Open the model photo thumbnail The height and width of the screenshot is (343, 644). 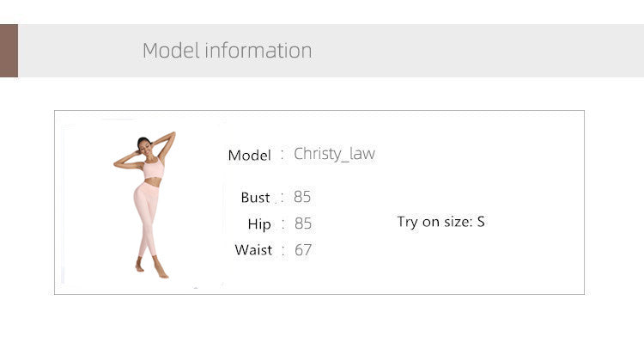pos(144,205)
